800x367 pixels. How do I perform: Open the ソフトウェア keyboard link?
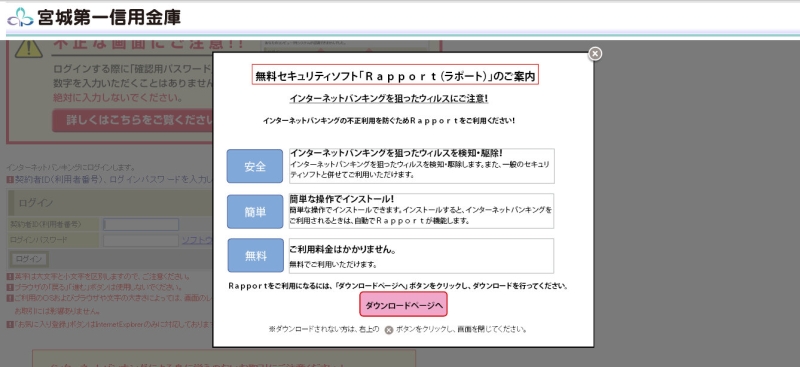[x=197, y=240]
